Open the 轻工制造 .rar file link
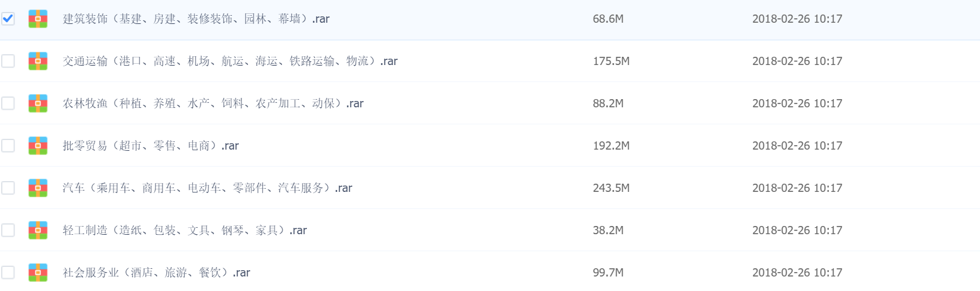The image size is (980, 291). point(185,230)
